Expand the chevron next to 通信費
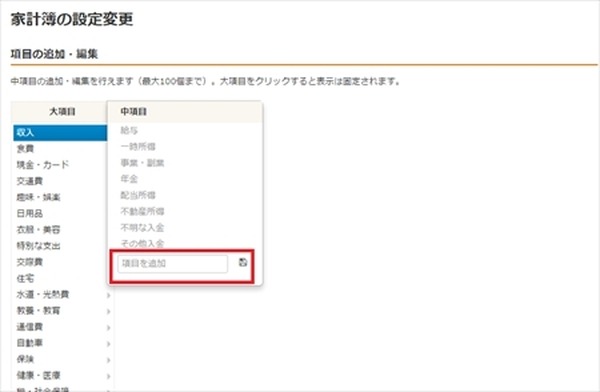600x392 pixels. coord(109,328)
